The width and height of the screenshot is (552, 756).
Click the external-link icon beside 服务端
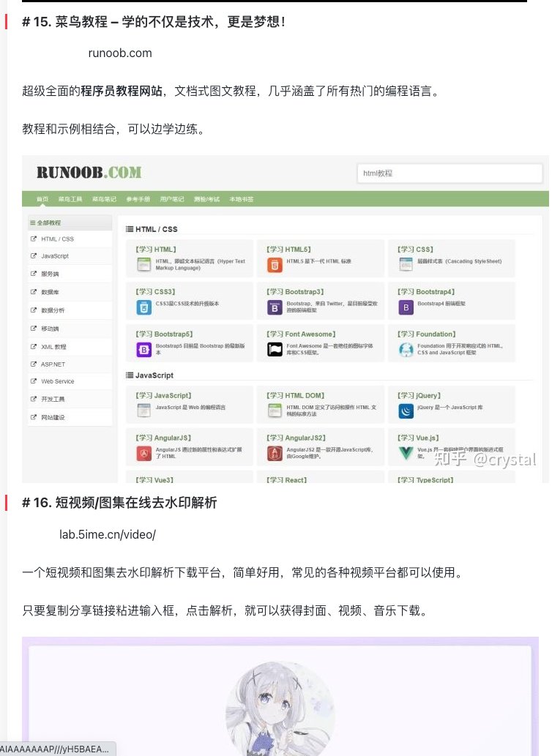(x=33, y=274)
